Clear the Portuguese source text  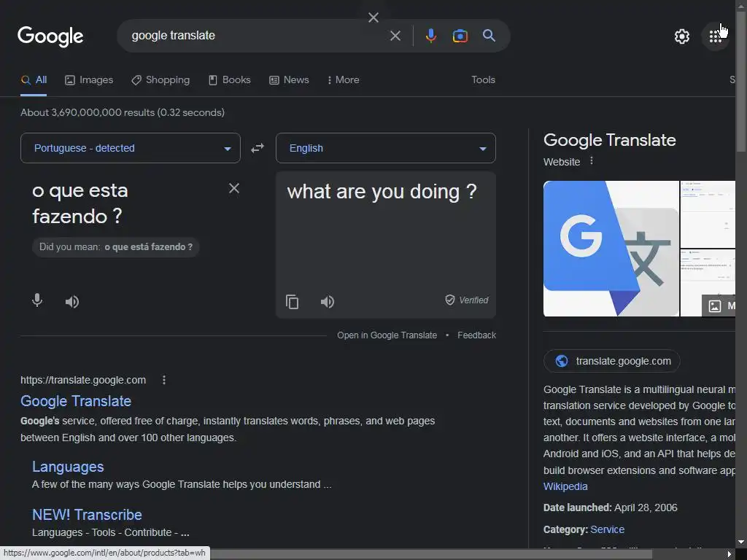pyautogui.click(x=234, y=188)
